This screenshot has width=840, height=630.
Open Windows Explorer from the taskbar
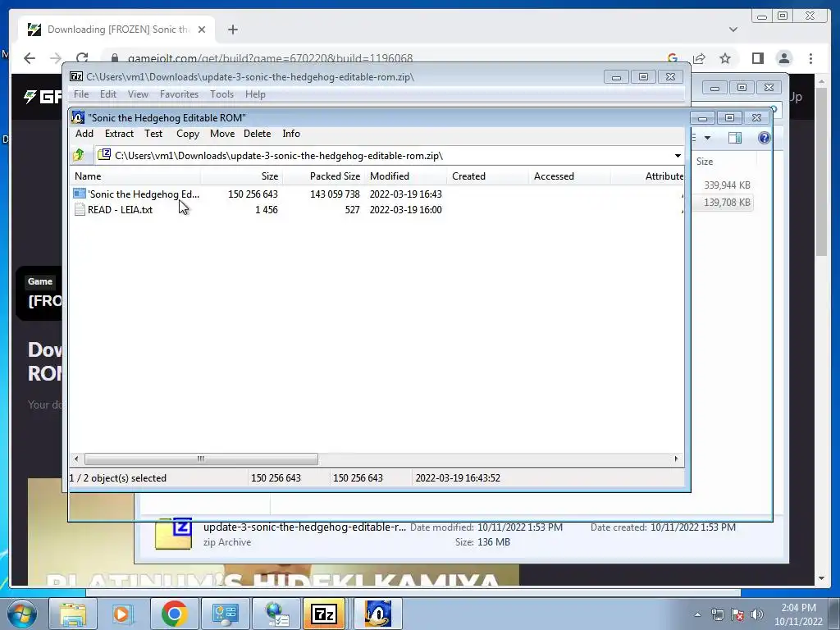coord(73,614)
